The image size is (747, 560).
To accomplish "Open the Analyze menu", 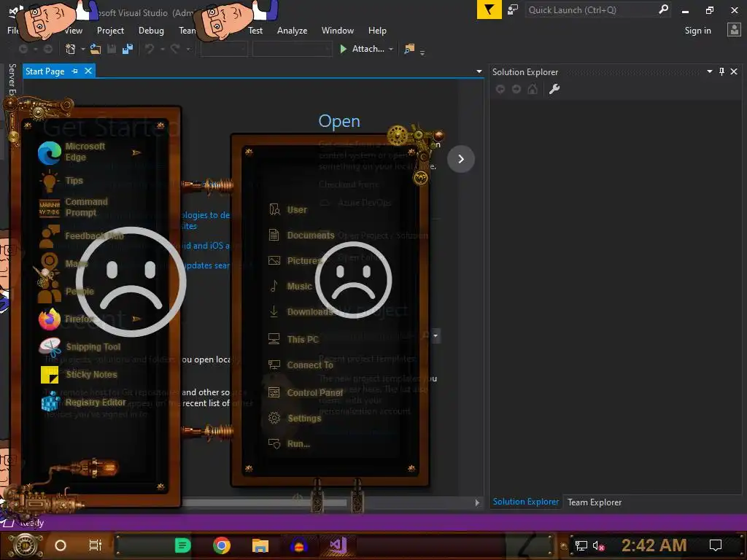I will [x=292, y=31].
